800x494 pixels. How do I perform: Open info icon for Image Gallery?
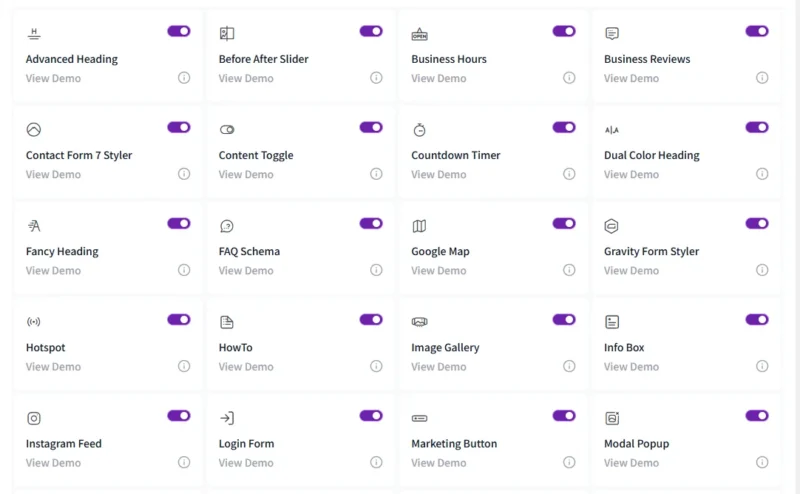[569, 366]
